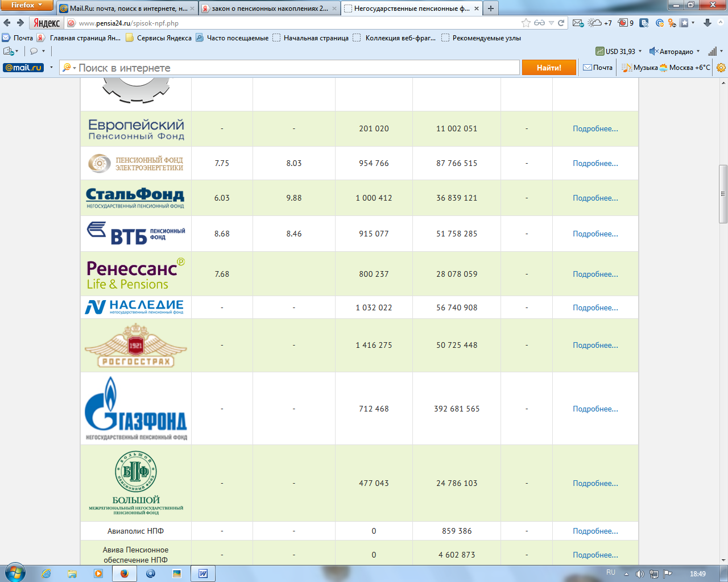Open the Начальная страница bookmark
Image resolution: width=728 pixels, height=582 pixels.
pos(311,38)
